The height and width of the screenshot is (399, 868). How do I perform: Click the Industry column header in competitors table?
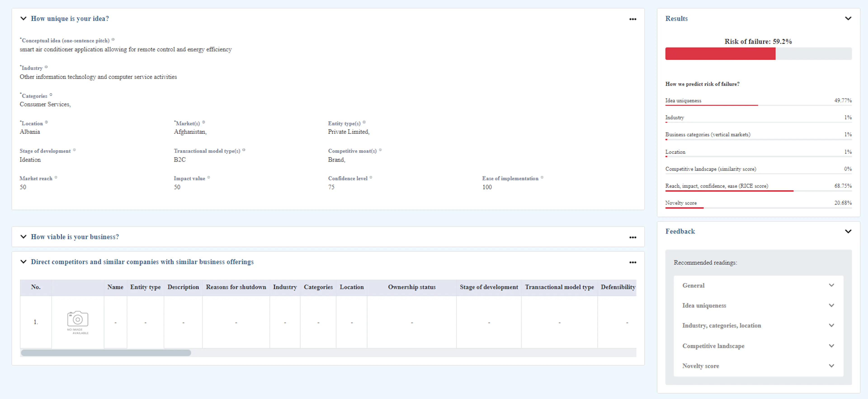[285, 287]
